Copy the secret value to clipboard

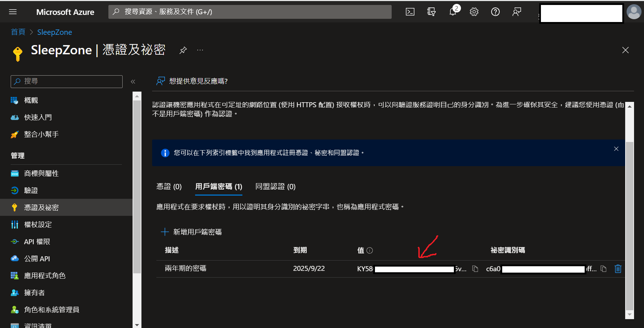tap(475, 269)
